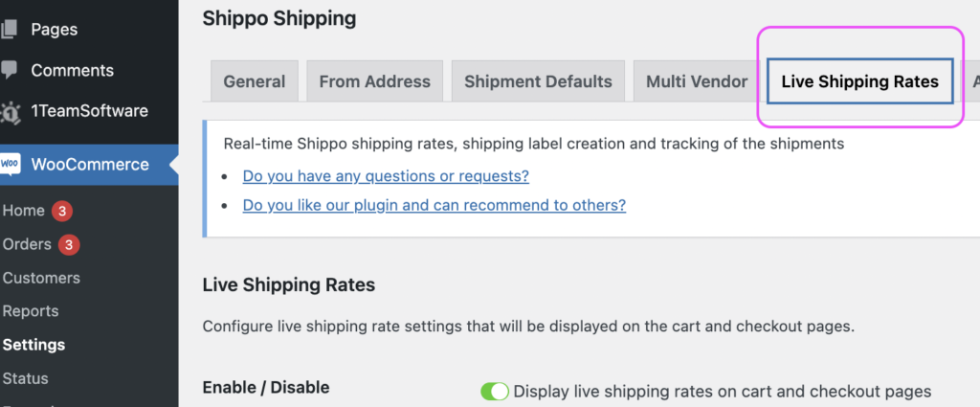Disable live shipping rates toggle
980x407 pixels.
coord(495,391)
